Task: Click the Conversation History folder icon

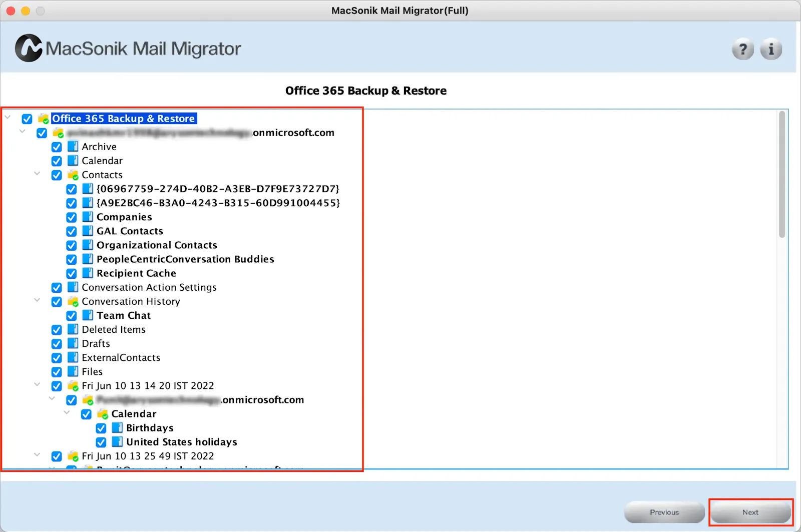Action: coord(73,301)
